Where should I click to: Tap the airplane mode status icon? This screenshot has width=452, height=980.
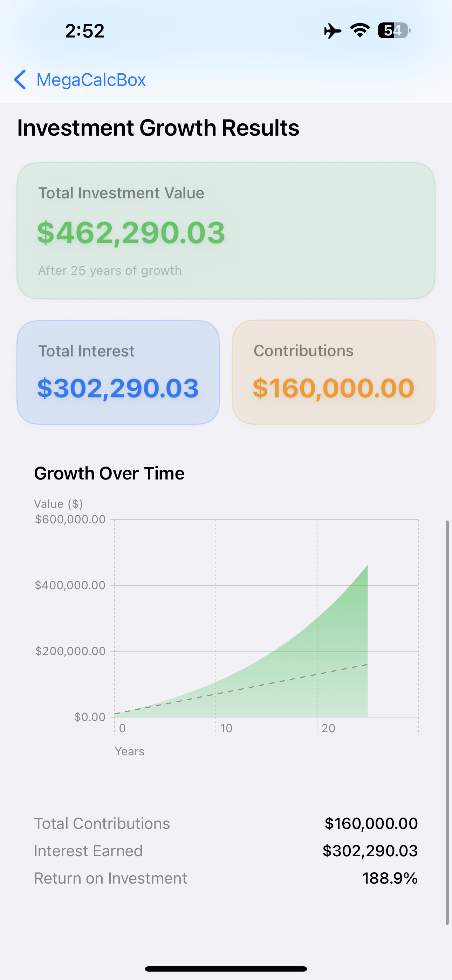(332, 31)
